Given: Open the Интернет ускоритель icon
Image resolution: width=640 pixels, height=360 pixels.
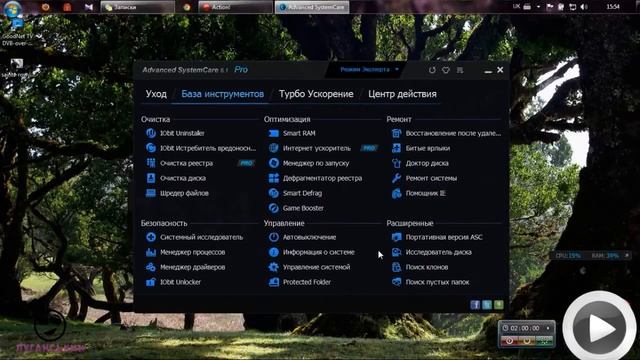Looking at the screenshot, I should tap(273, 148).
